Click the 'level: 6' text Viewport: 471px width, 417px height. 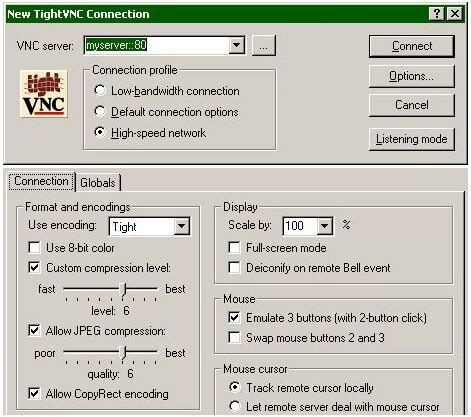pos(110,311)
